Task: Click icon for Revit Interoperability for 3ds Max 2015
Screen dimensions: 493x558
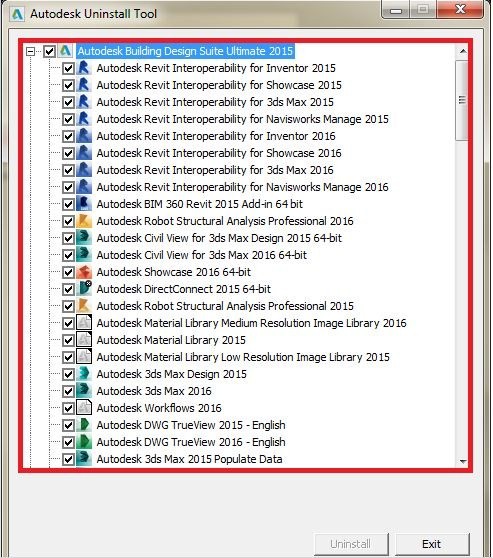Action: (x=84, y=102)
